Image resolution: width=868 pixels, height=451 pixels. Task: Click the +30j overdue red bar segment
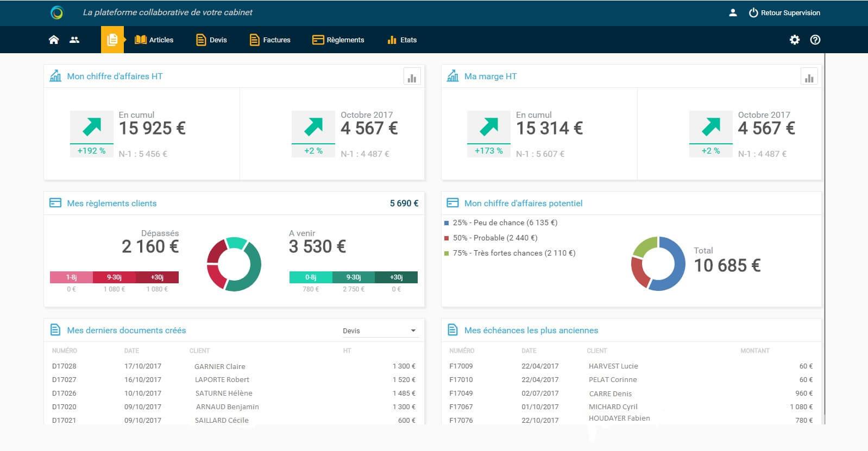tap(157, 277)
